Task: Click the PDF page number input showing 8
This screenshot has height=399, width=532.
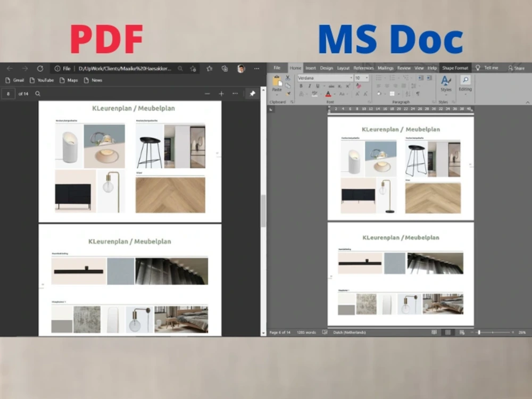Action: [8, 93]
